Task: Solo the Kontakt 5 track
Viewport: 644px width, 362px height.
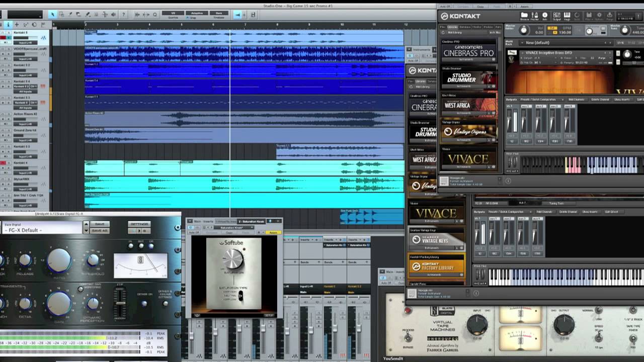Action: pyautogui.click(x=9, y=33)
